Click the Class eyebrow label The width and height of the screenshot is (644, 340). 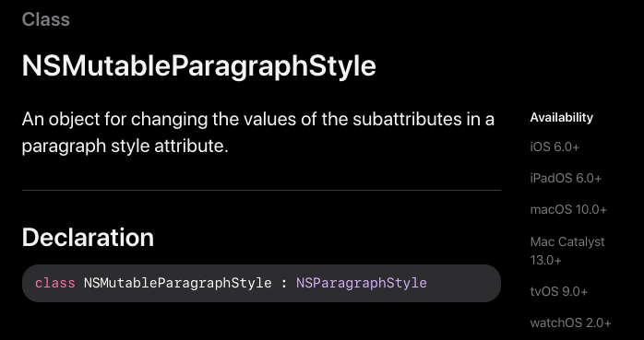click(46, 19)
